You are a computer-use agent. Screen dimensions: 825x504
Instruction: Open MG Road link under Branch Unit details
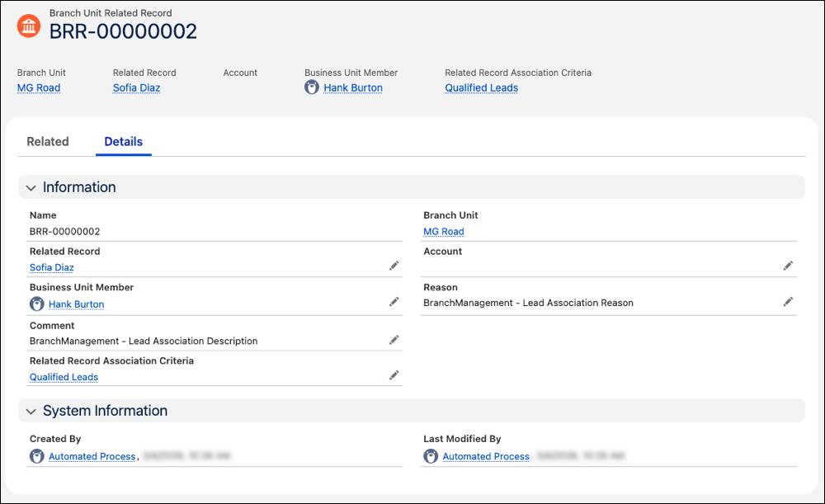444,232
